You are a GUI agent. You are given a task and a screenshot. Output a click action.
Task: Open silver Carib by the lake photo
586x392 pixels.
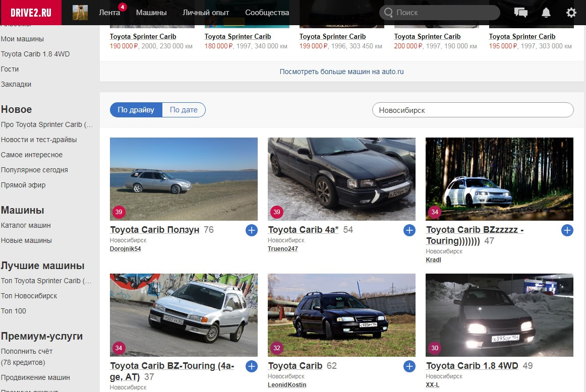coord(184,179)
